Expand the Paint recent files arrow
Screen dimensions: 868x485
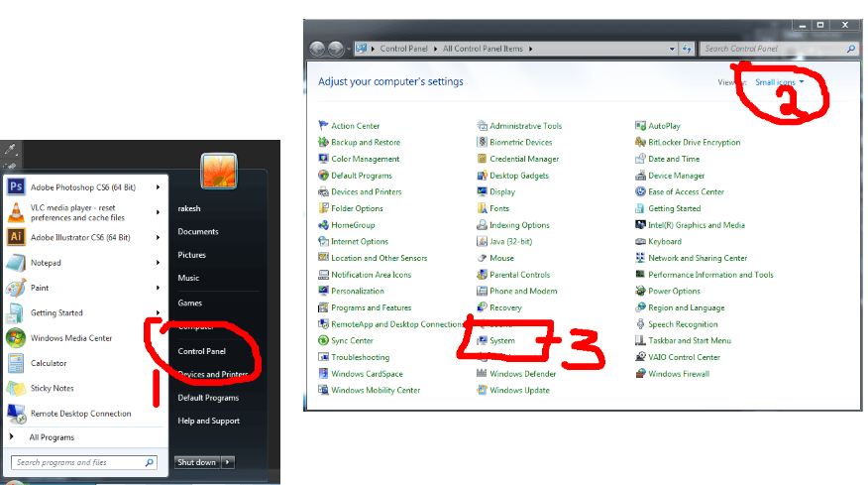pyautogui.click(x=159, y=288)
